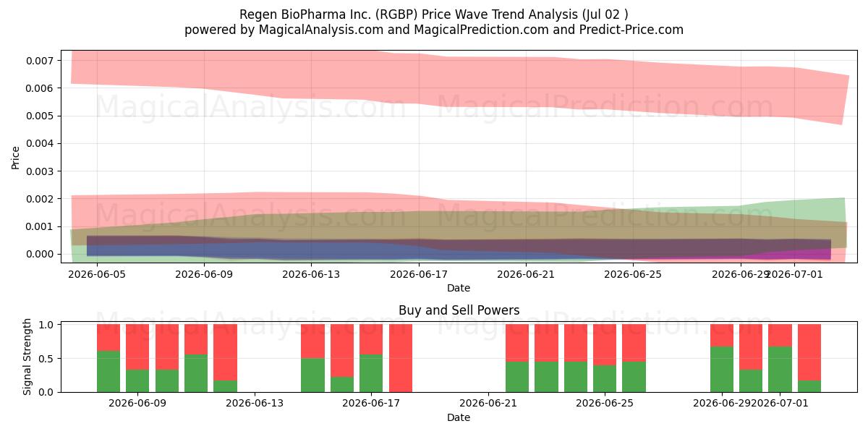Click the fully red bar dated 2026-06-18
This screenshot has height=434, width=868.
(401, 358)
